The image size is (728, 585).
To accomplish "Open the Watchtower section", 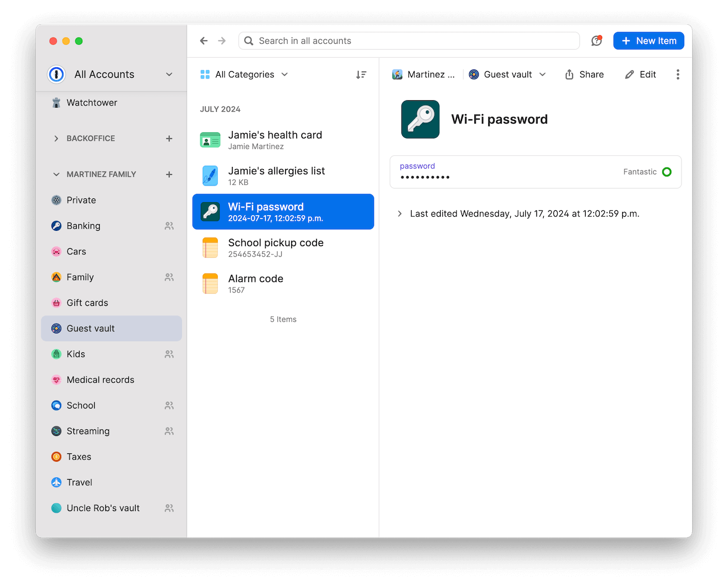I will point(92,103).
